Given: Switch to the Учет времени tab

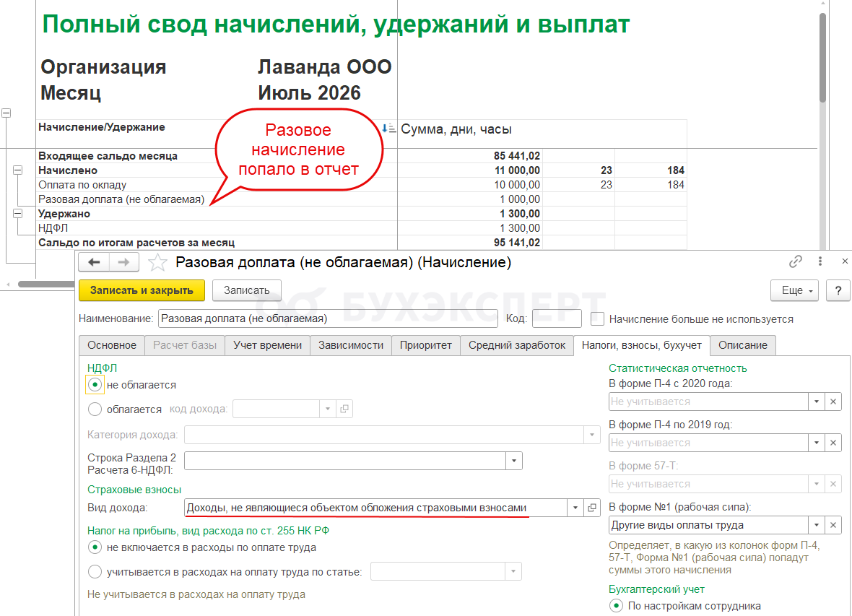Looking at the screenshot, I should point(267,345).
